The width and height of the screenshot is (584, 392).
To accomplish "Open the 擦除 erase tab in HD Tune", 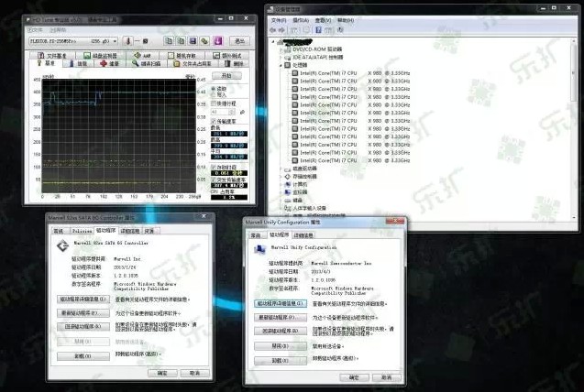I will pos(234,63).
